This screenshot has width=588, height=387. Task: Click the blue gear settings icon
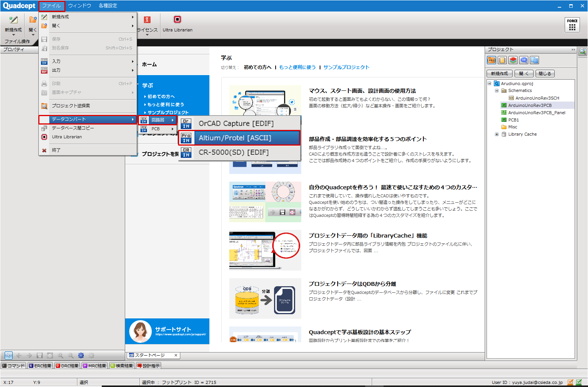pyautogui.click(x=81, y=356)
